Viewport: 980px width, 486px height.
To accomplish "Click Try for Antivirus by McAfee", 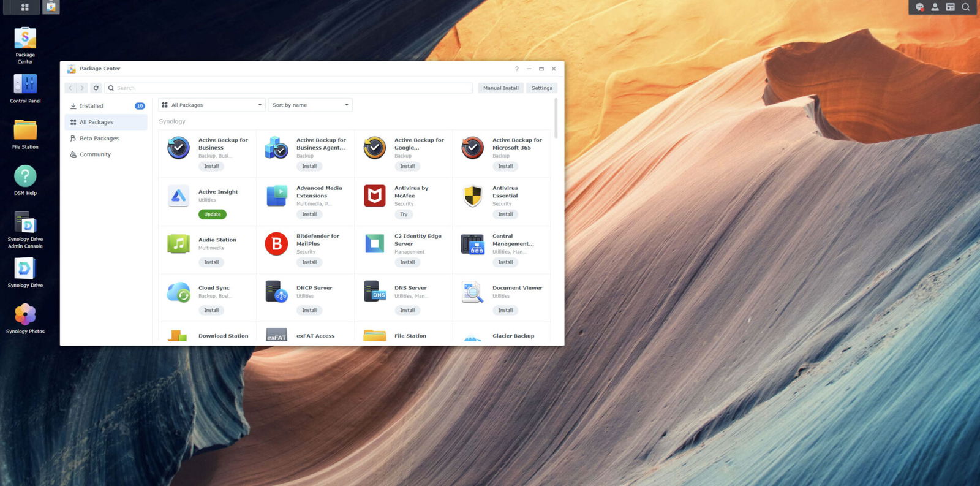I will [x=404, y=215].
